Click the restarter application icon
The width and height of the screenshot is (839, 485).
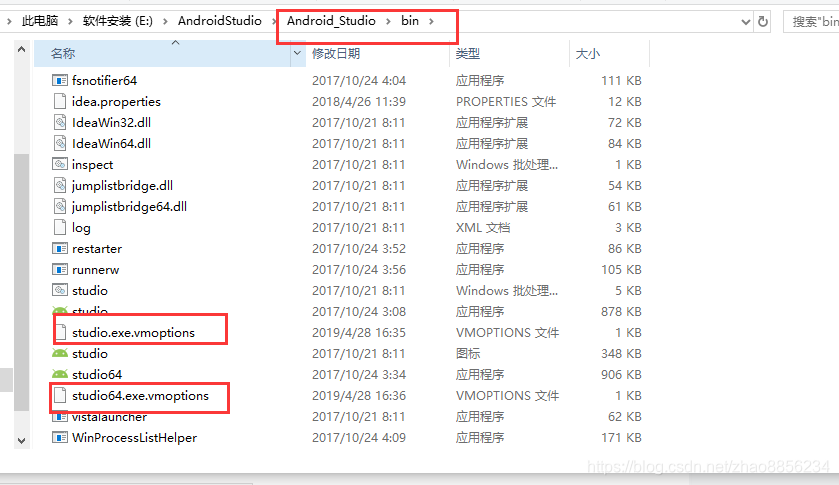tap(60, 248)
